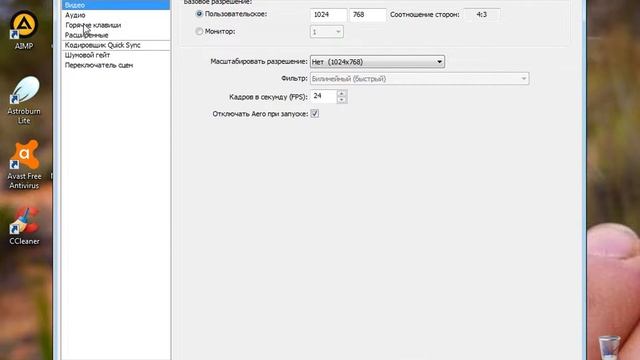Viewport: 640px width, 360px height.
Task: Open the Монитор number dropdown
Action: [327, 32]
